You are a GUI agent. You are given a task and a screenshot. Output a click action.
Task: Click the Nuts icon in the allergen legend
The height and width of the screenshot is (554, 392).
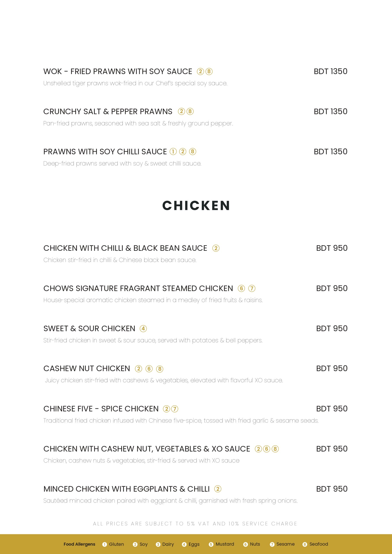click(x=245, y=544)
